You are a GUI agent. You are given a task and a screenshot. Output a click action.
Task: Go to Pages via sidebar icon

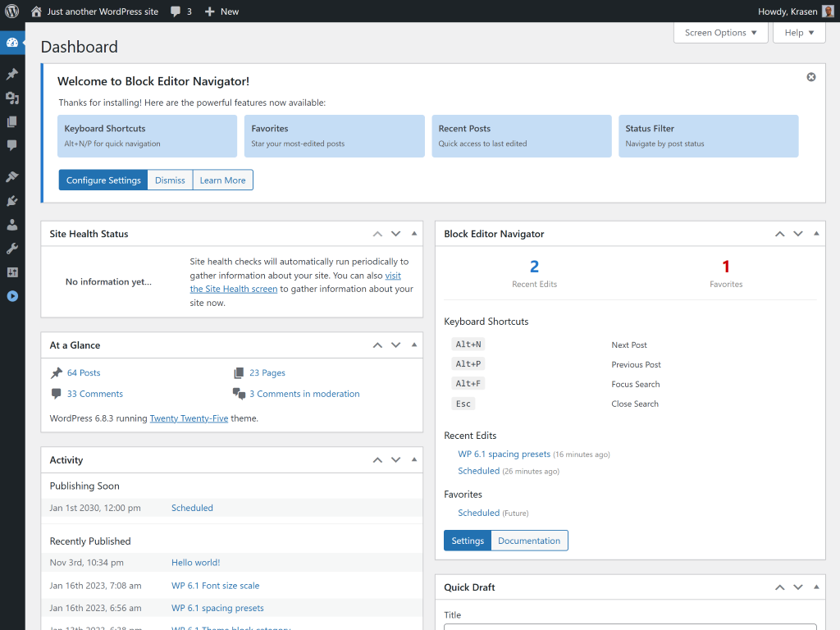tap(12, 121)
